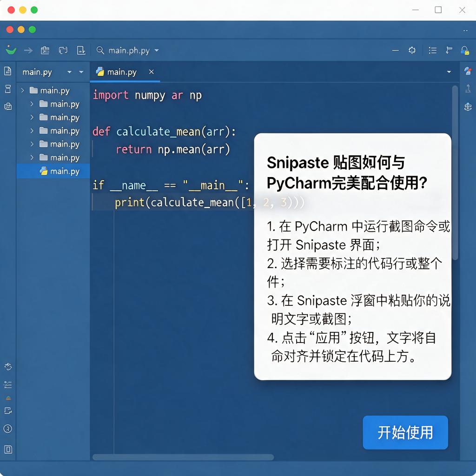This screenshot has height=476, width=476.
Task: Open the main.ph.py configuration dropdown
Action: (157, 50)
